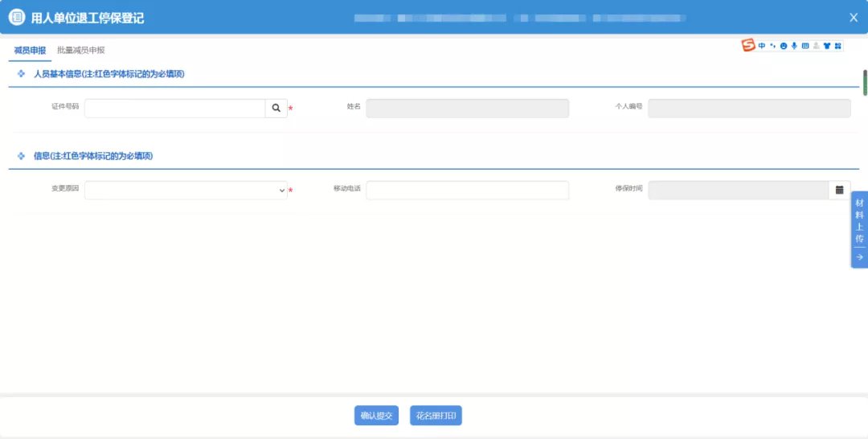Toggle Sogou punctuation mode icon

[772, 46]
